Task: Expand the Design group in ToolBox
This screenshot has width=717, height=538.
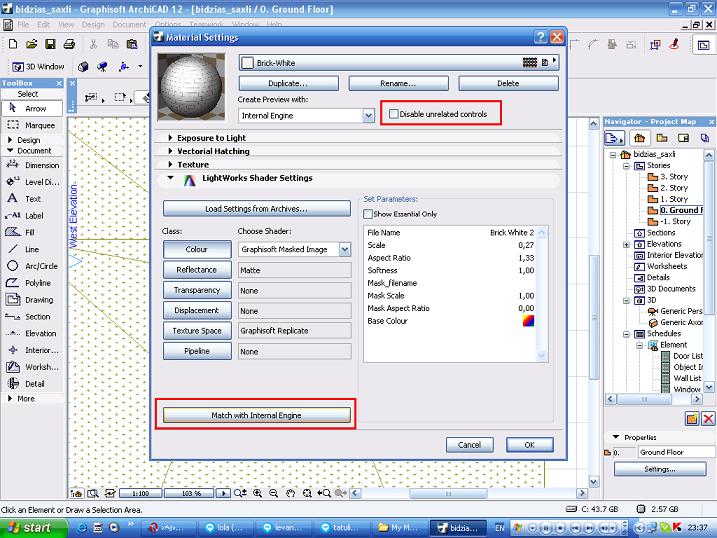Action: 10,140
